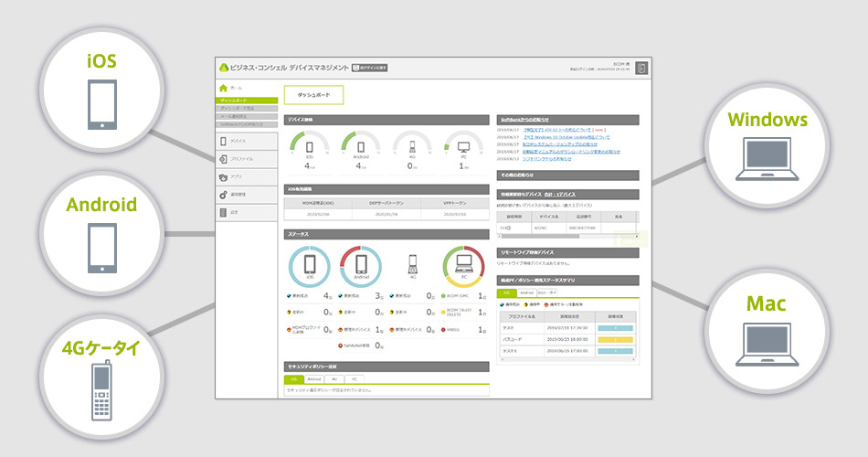868x457 pixels.
Task: Select PC tab in security policy panel
Action: (355, 379)
